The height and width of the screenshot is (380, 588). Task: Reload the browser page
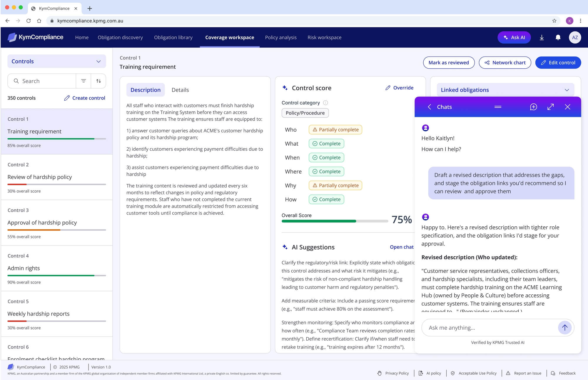coord(29,21)
